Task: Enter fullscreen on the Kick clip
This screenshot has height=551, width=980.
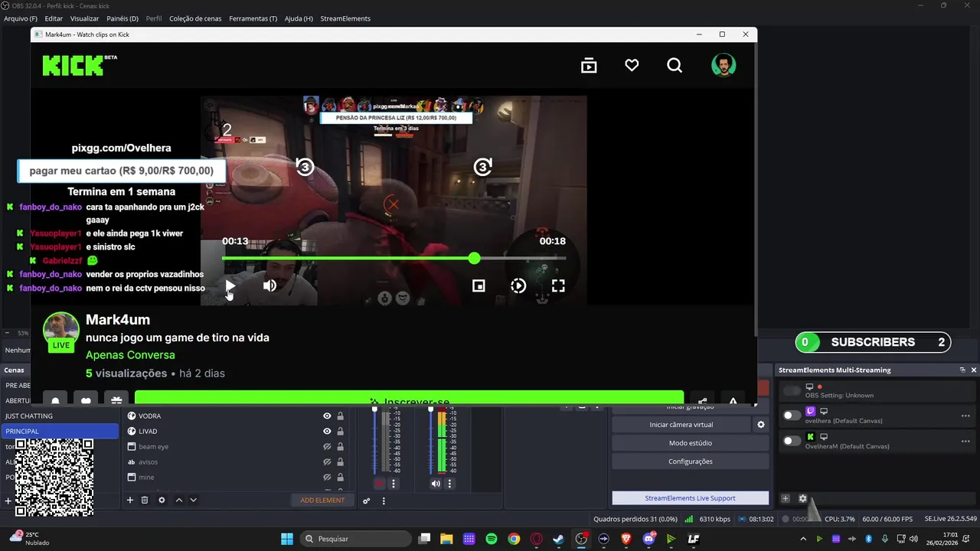Action: click(x=558, y=285)
